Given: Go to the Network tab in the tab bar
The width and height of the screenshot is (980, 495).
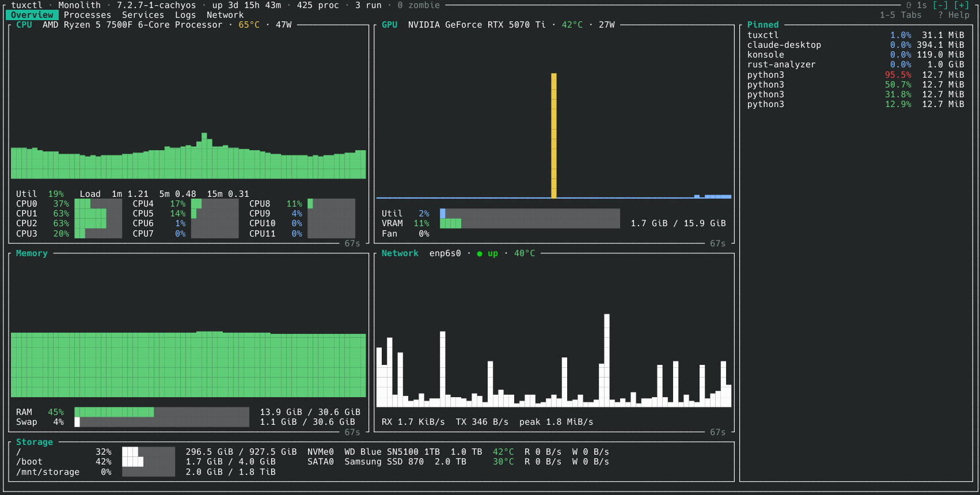Looking at the screenshot, I should [225, 15].
